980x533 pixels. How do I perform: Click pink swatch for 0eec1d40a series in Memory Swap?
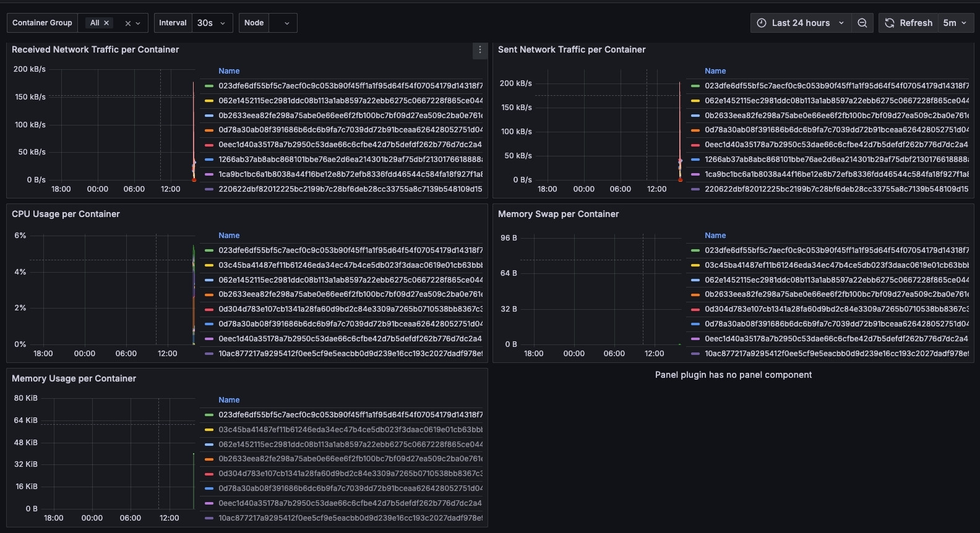[695, 339]
